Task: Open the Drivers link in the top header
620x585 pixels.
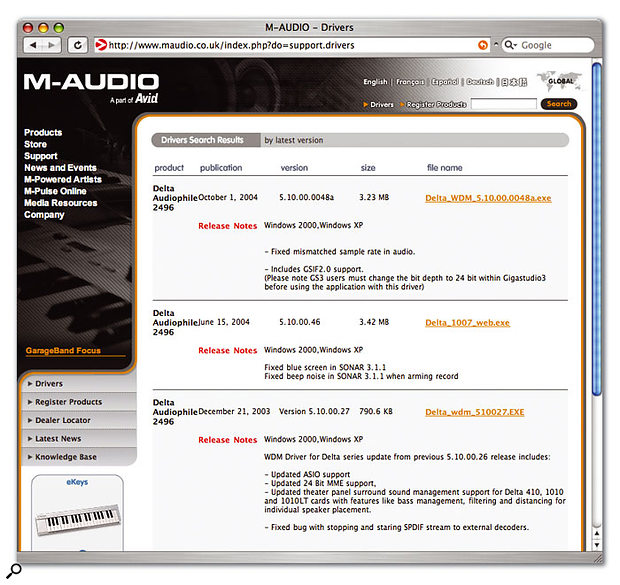Action: [x=382, y=104]
